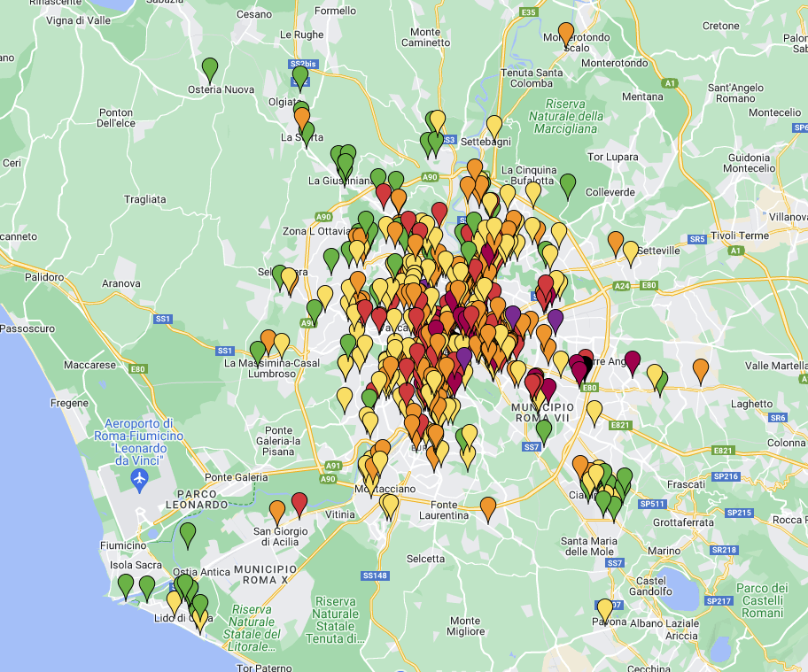The image size is (808, 672).
Task: Click the yellow pin at Pavona
Action: (x=605, y=610)
